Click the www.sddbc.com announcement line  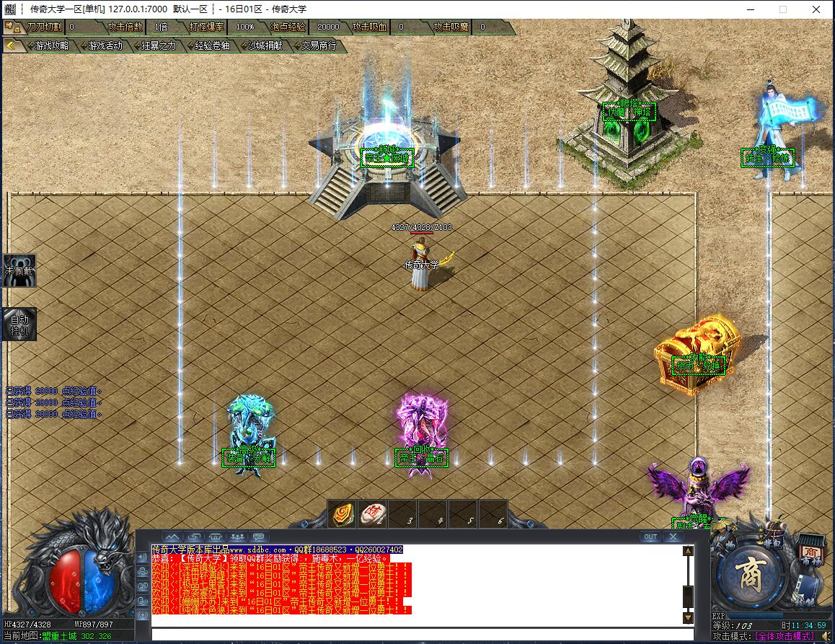tap(278, 550)
